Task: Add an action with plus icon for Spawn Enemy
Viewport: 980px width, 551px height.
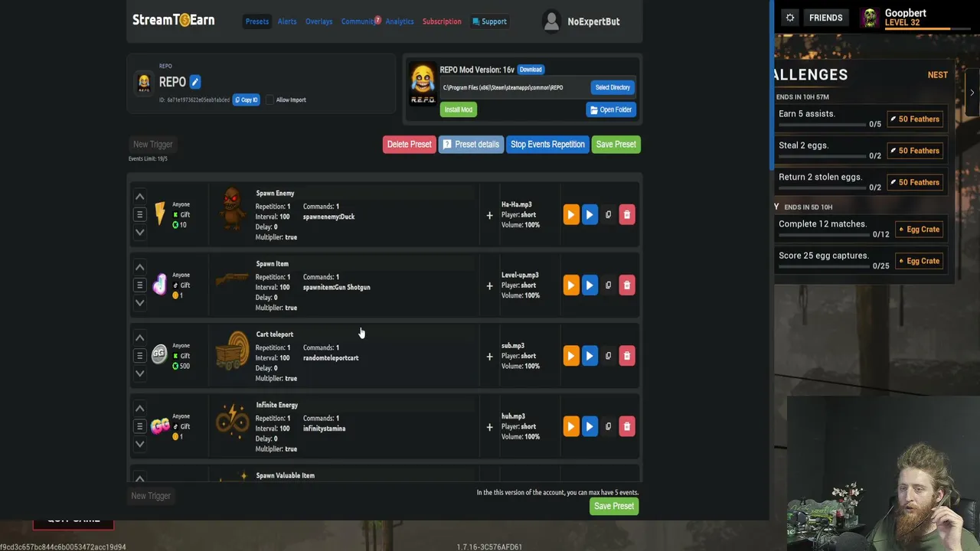Action: [x=489, y=216]
